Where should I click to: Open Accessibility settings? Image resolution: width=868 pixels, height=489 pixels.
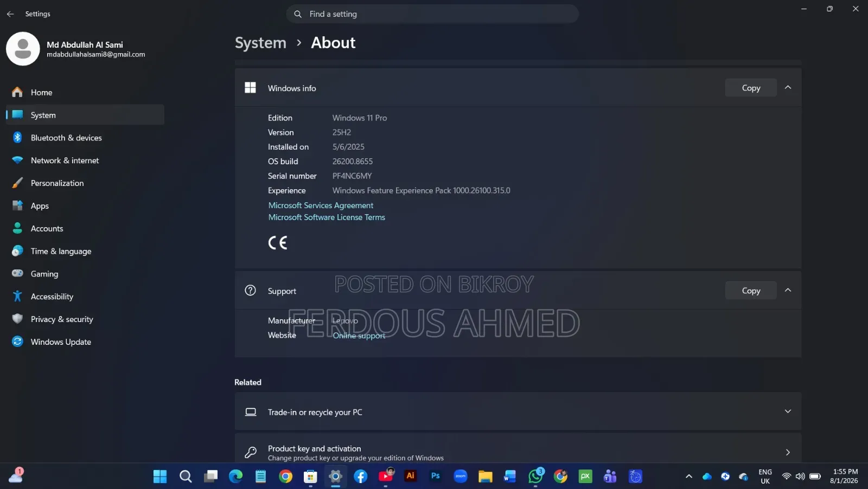coord(85,297)
